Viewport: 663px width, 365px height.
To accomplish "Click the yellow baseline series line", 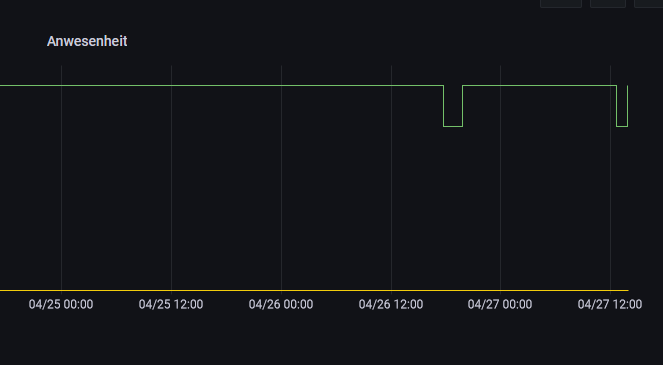I will 314,291.
